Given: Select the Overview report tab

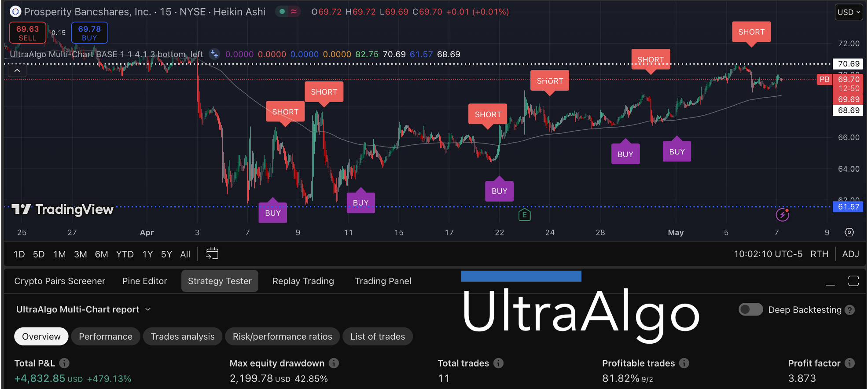Looking at the screenshot, I should coord(41,337).
